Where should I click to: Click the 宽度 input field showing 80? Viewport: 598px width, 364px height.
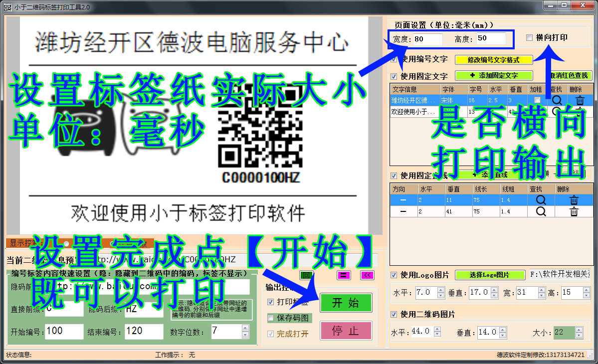pyautogui.click(x=428, y=39)
